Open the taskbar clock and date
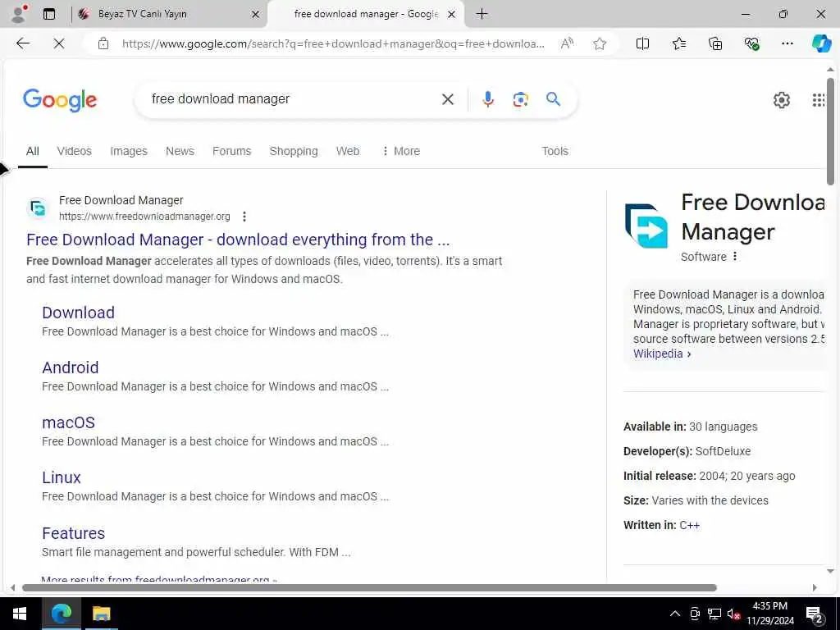 pos(769,614)
